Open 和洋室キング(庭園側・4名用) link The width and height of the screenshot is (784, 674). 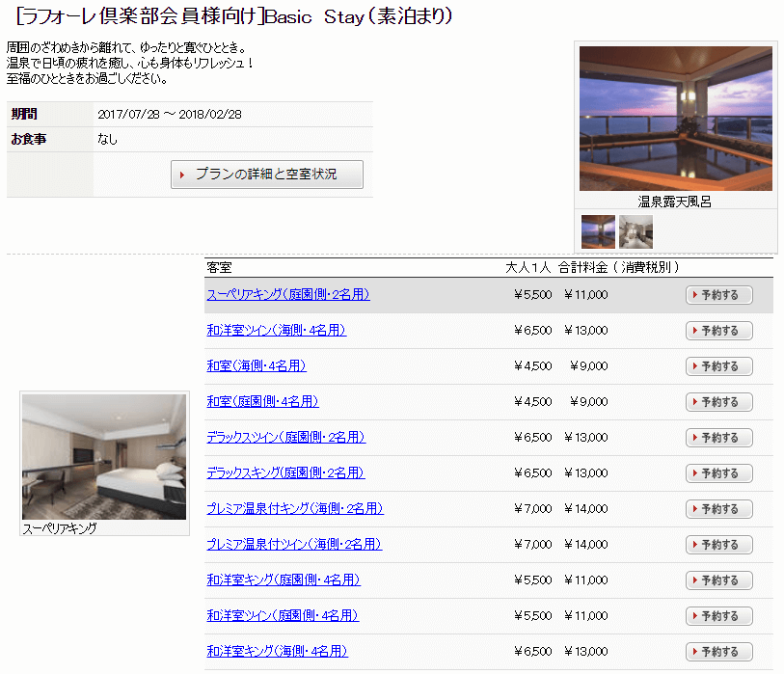[x=283, y=580]
